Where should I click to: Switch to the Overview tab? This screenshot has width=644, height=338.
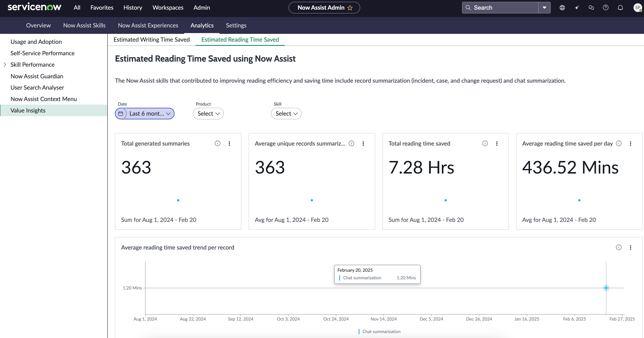tap(38, 25)
